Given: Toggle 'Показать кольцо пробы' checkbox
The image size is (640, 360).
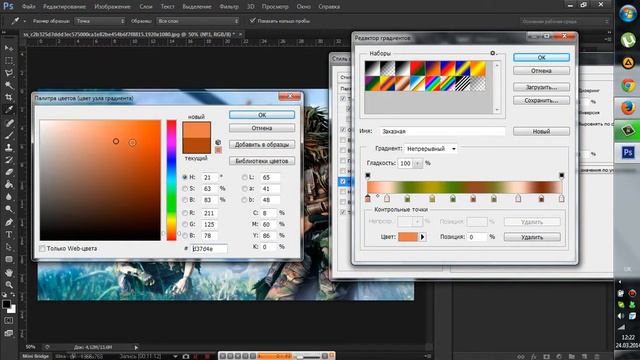Looking at the screenshot, I should [x=252, y=20].
